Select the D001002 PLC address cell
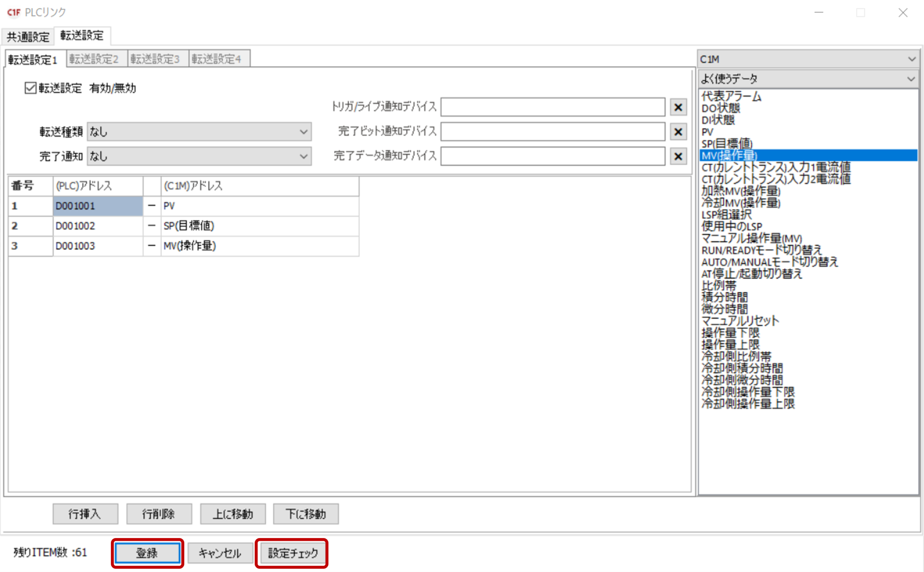924x572 pixels. tap(97, 226)
